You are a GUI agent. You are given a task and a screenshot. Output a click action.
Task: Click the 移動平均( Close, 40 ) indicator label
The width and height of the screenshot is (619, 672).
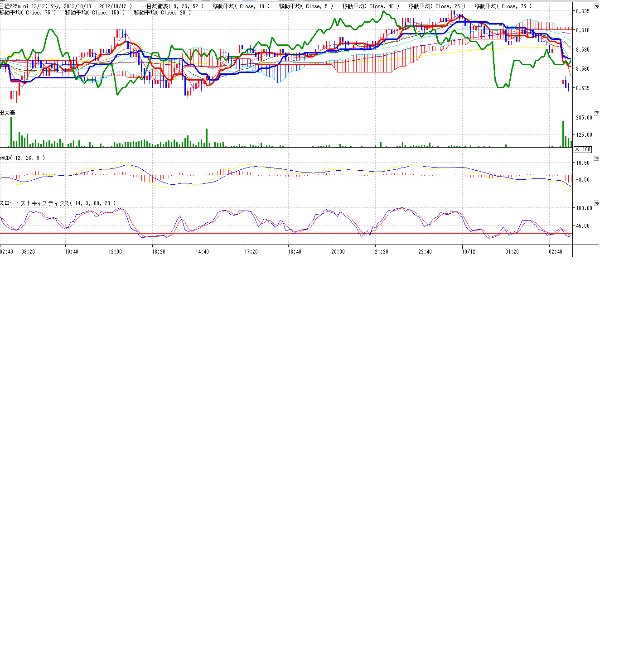(371, 6)
